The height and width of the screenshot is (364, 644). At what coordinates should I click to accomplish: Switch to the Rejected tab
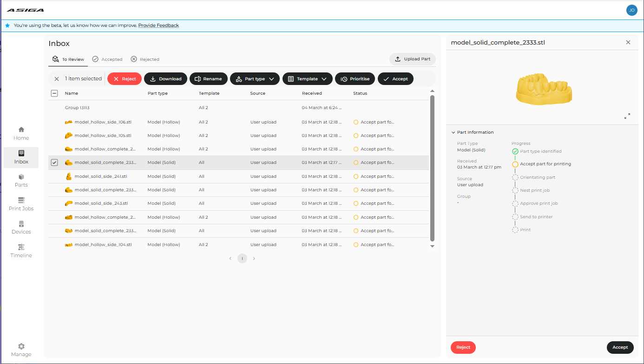tap(145, 59)
